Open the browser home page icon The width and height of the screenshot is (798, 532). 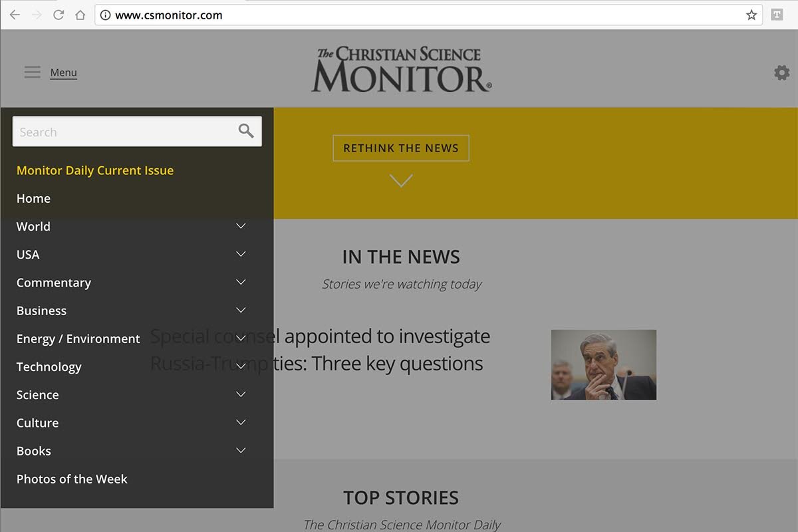point(80,15)
